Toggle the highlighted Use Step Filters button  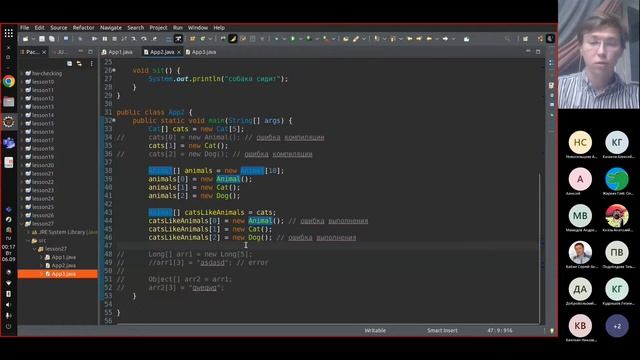[x=178, y=39]
